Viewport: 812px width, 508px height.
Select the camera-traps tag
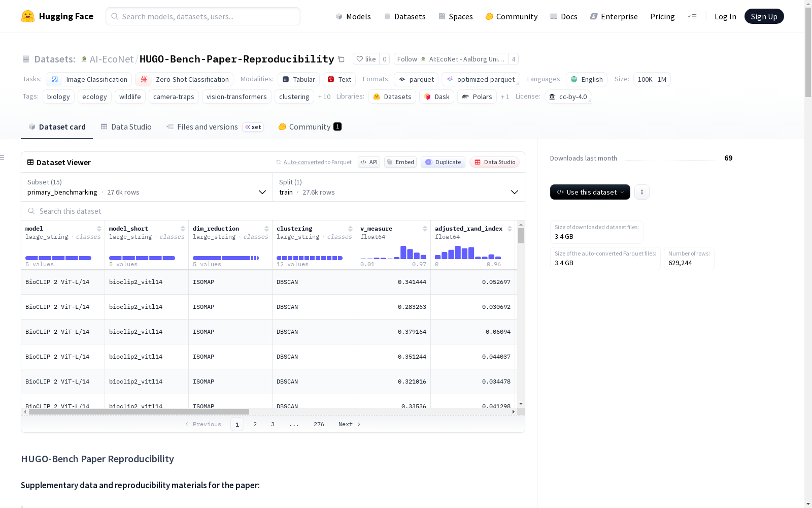click(x=174, y=97)
